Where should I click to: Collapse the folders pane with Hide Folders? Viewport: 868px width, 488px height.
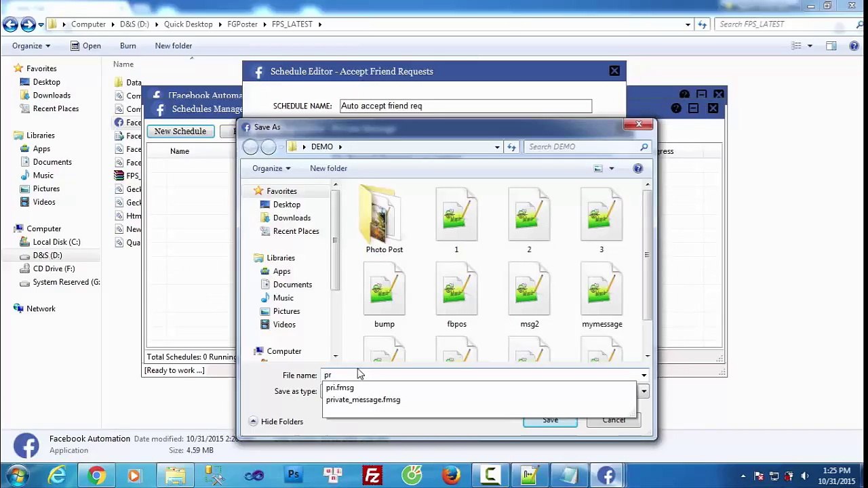pos(276,422)
